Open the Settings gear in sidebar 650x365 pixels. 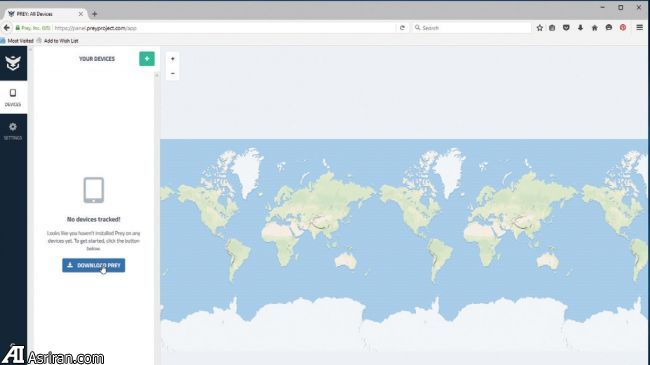13,131
